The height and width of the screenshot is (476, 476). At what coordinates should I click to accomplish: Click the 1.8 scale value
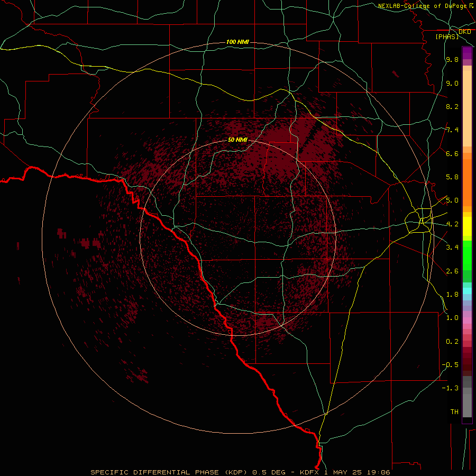click(452, 295)
